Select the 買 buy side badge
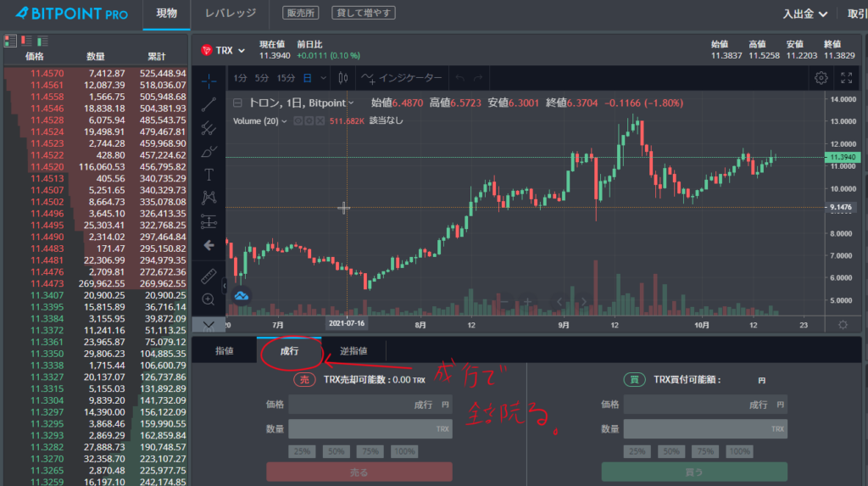This screenshot has height=486, width=868. click(634, 380)
